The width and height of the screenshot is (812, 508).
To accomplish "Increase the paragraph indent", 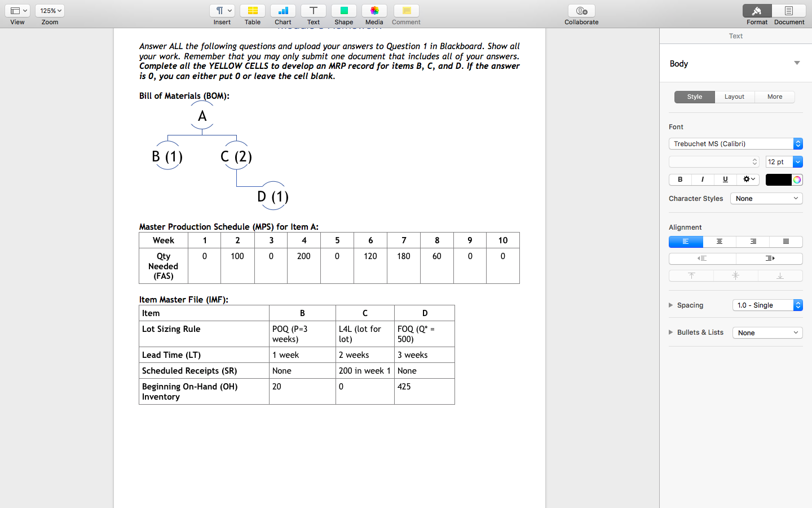I will (x=770, y=259).
